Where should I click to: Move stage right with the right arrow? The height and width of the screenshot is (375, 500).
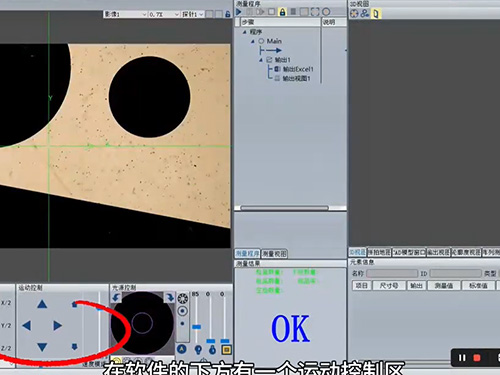(58, 325)
